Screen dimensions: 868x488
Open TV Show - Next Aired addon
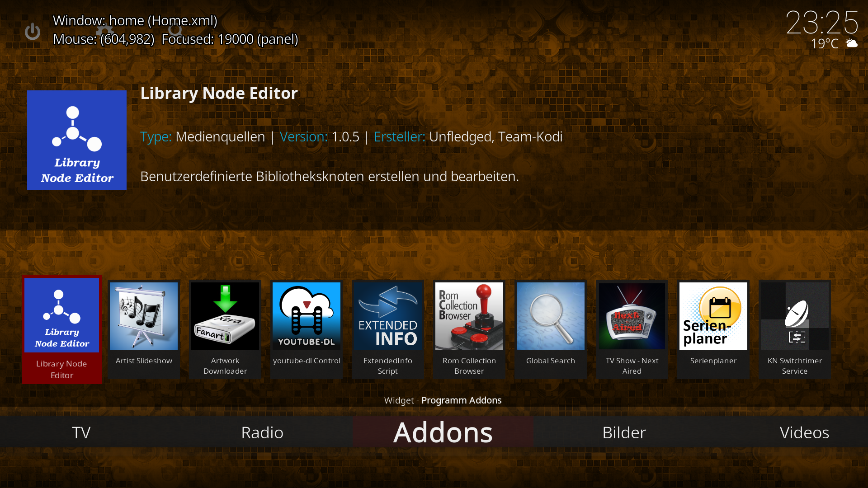pos(632,329)
